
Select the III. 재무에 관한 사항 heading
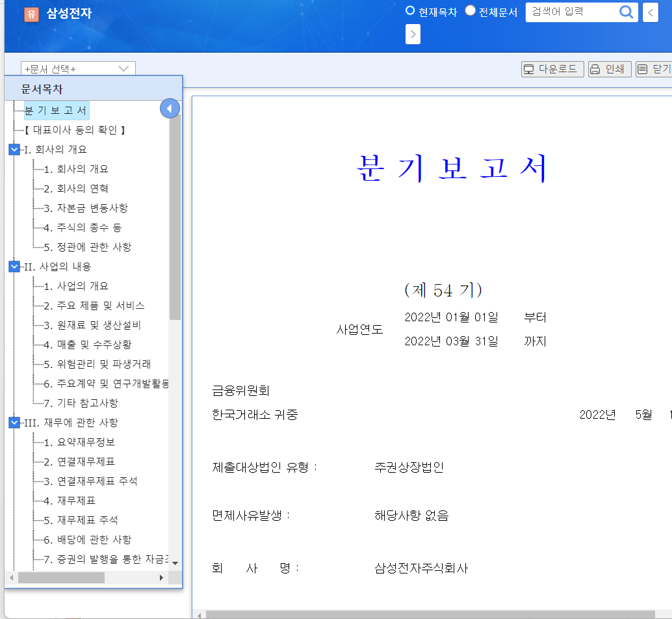(71, 423)
